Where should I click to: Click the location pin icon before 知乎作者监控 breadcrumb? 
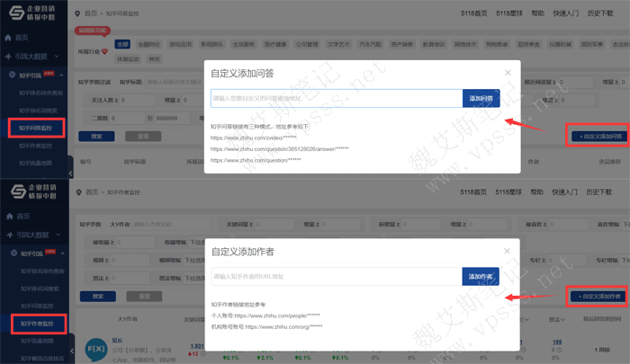pyautogui.click(x=79, y=191)
